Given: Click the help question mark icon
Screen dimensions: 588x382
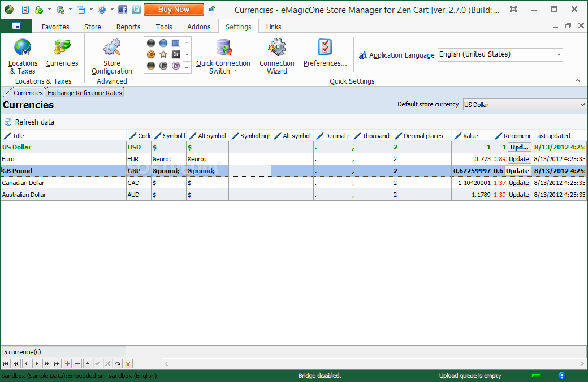Looking at the screenshot, I should 102,10.
